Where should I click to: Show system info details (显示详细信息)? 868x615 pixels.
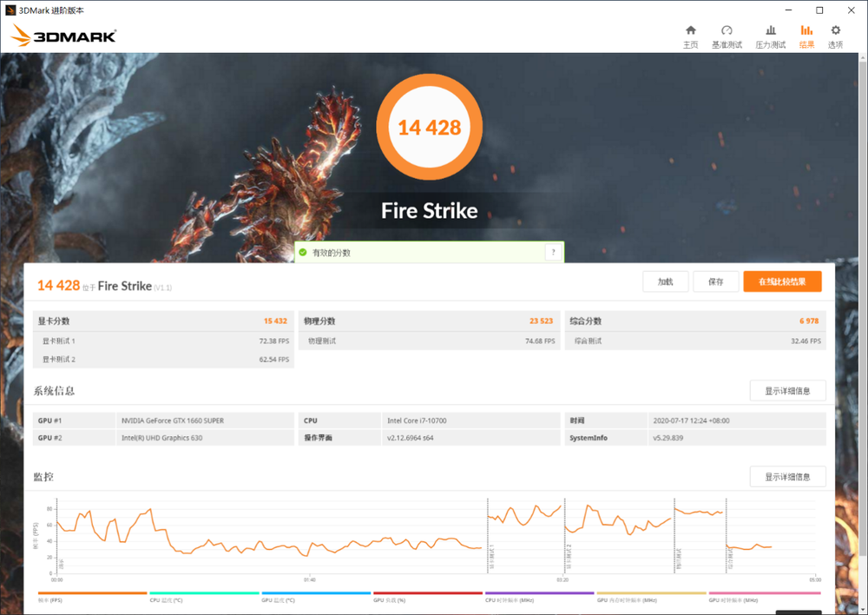(x=787, y=391)
